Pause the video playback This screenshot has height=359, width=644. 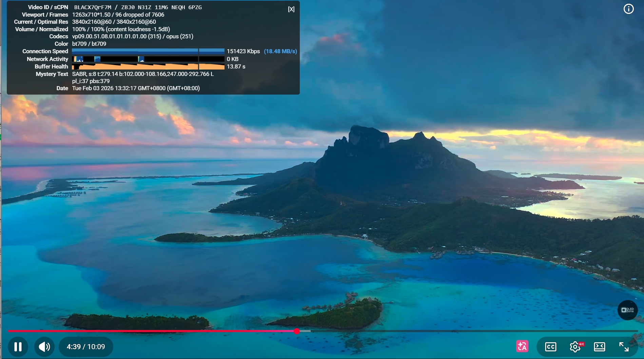tap(18, 346)
